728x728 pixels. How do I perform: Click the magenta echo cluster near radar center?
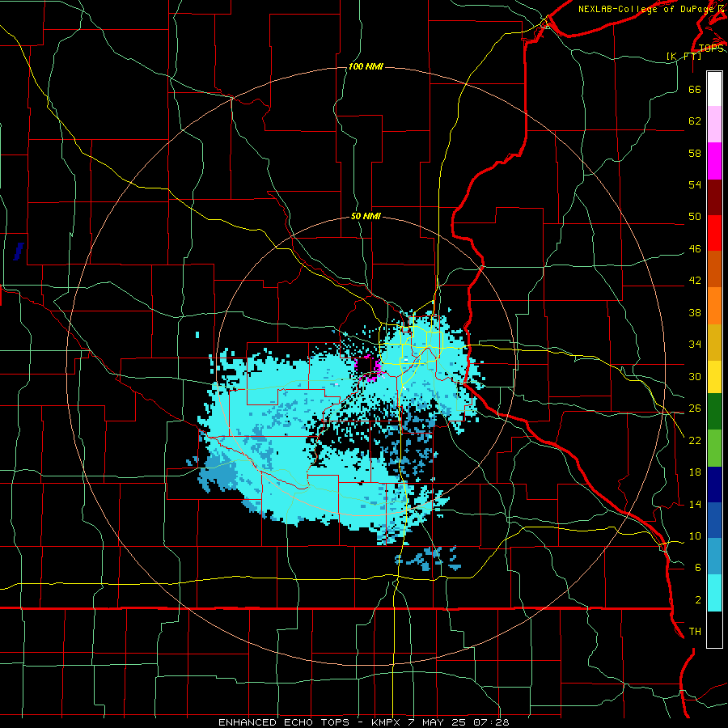coord(371,370)
